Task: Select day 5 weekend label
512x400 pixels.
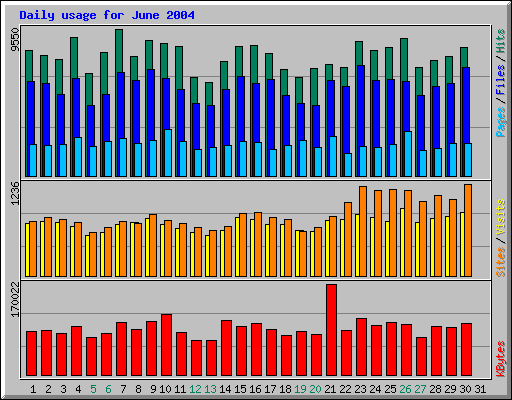Action: (93, 389)
